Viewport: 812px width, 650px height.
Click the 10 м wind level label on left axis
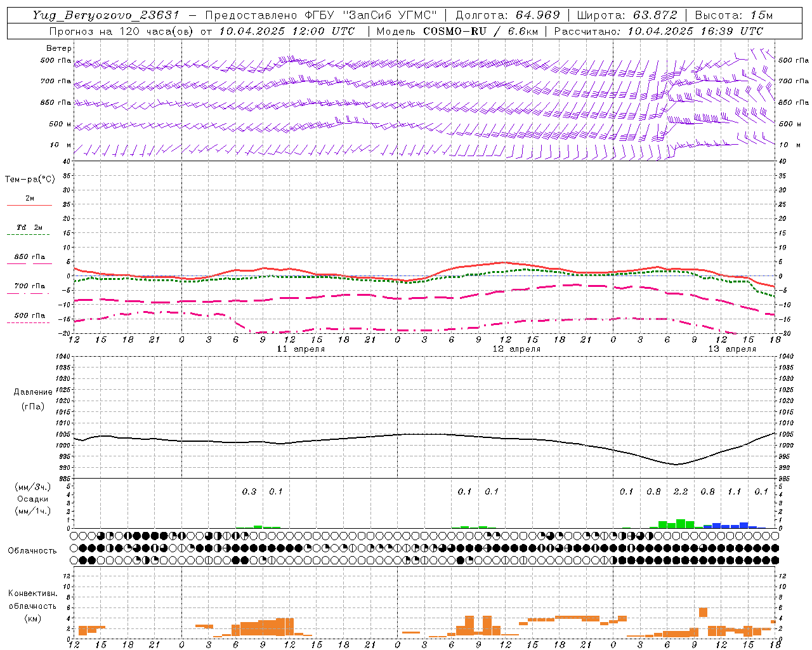pyautogui.click(x=62, y=145)
